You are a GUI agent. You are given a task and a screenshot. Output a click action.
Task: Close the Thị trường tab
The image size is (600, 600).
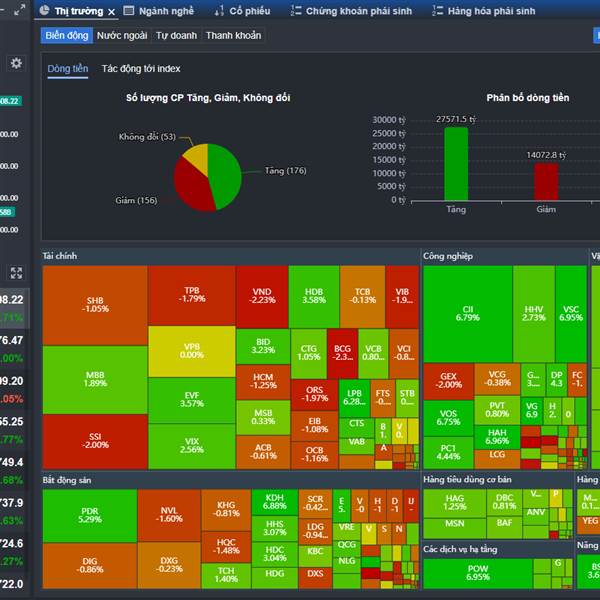point(111,12)
